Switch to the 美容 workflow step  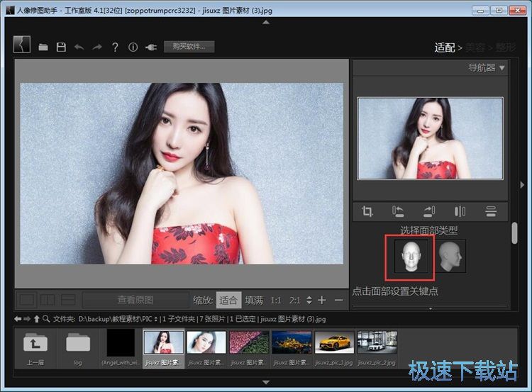pyautogui.click(x=475, y=47)
